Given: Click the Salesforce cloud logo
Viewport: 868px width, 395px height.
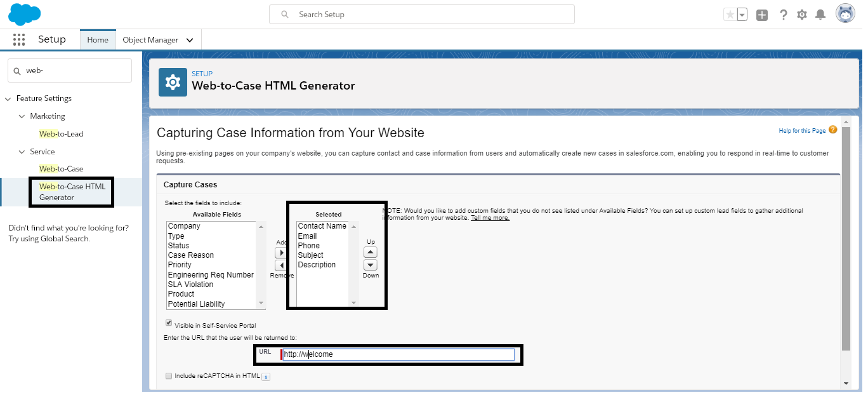Looking at the screenshot, I should [x=25, y=13].
